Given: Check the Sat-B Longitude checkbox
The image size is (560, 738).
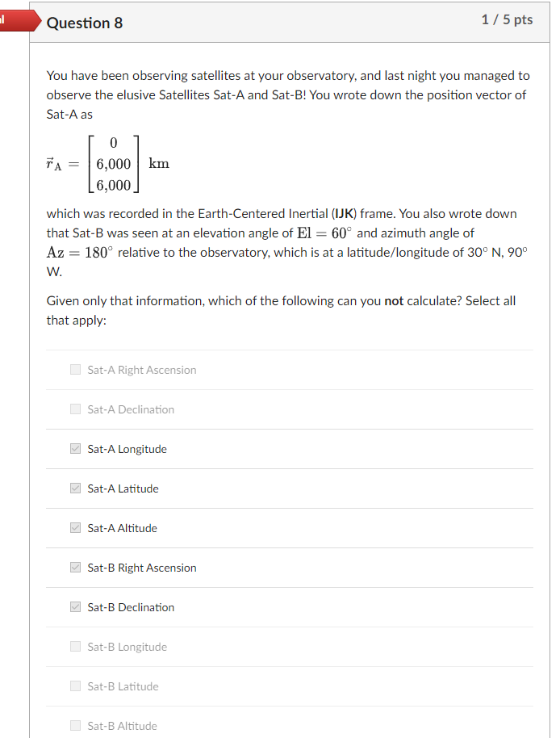Looking at the screenshot, I should 75,646.
